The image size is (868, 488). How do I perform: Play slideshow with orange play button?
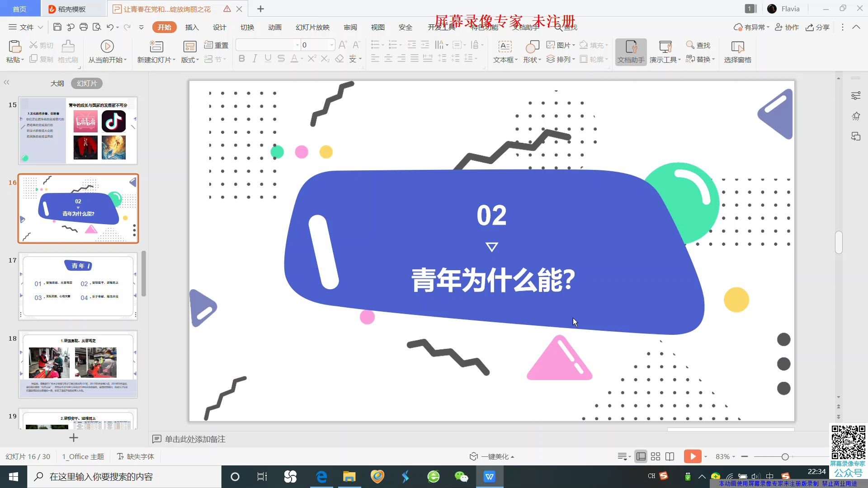pyautogui.click(x=692, y=456)
